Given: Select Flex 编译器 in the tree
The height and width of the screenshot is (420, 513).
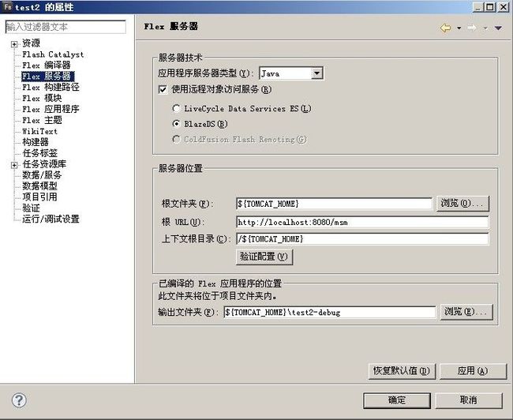Looking at the screenshot, I should tap(46, 66).
